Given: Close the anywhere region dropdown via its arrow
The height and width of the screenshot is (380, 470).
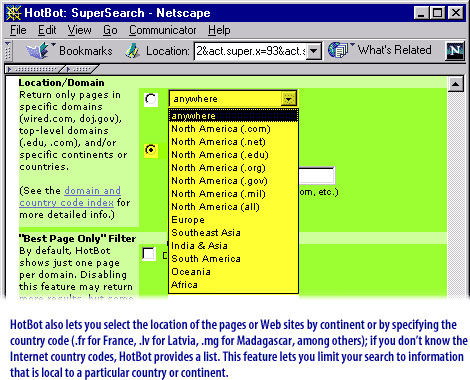Looking at the screenshot, I should click(289, 99).
